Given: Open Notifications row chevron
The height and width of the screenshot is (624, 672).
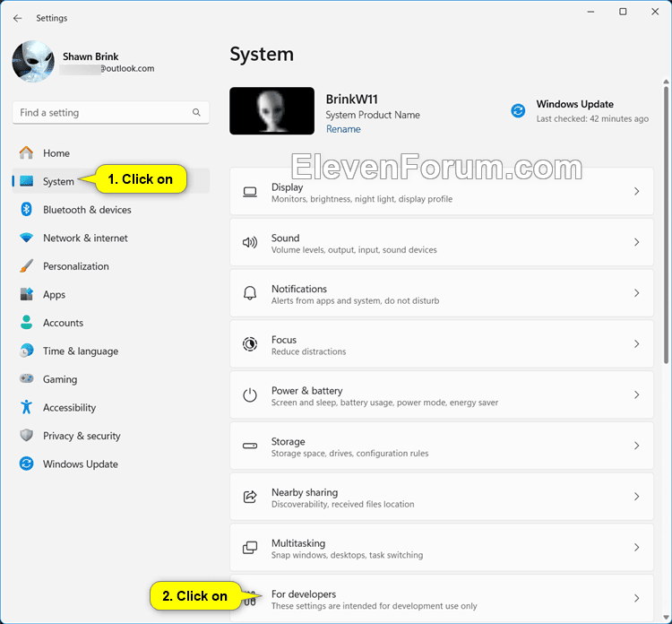Looking at the screenshot, I should 636,293.
